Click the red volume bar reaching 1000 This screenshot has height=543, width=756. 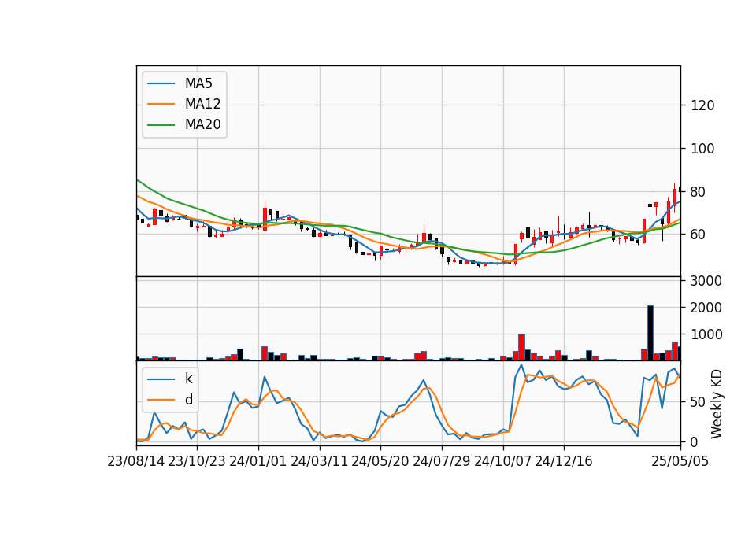(521, 347)
